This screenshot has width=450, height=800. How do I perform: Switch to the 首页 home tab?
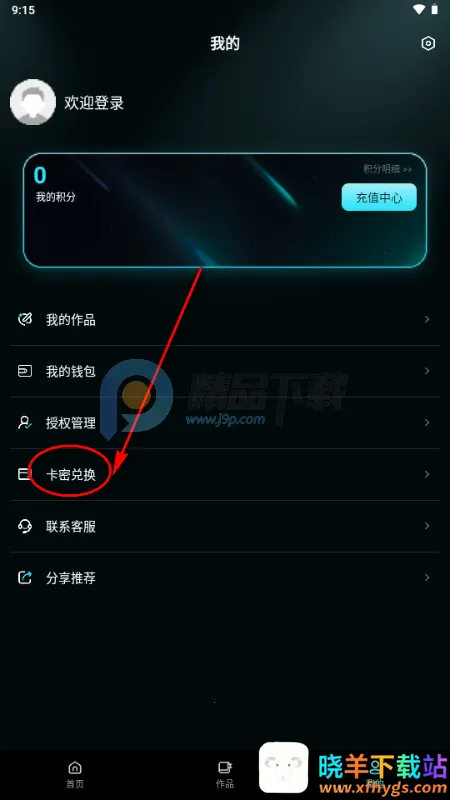point(75,774)
